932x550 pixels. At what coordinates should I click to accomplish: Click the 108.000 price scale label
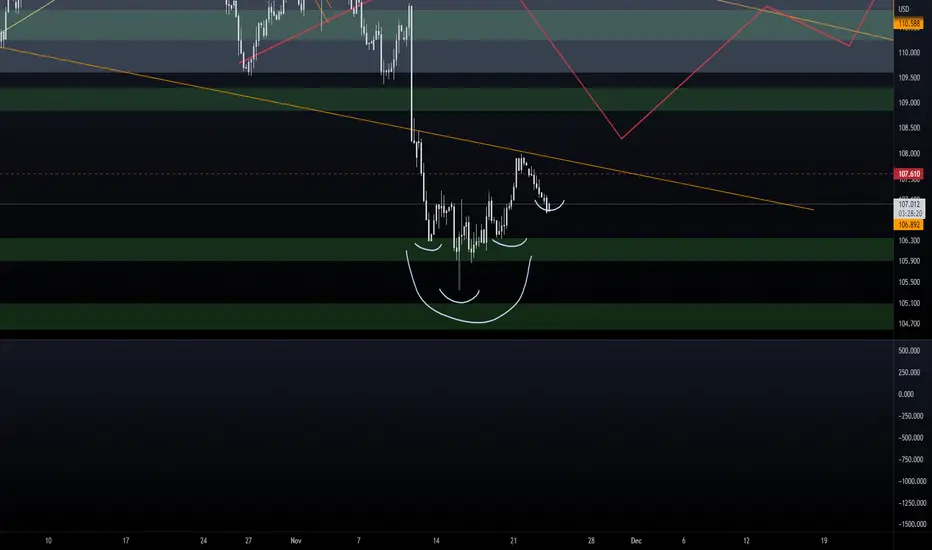click(909, 153)
